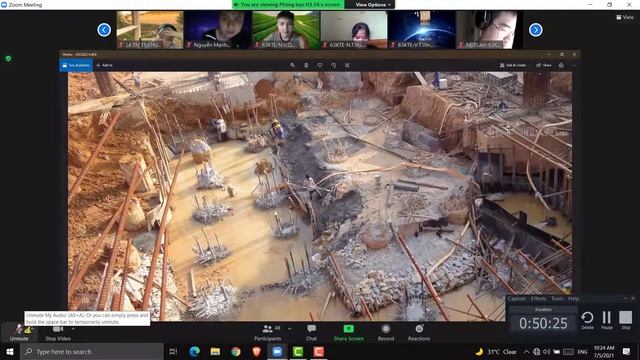Open File Explorer from taskbar
640x360 pixels.
pos(215,351)
